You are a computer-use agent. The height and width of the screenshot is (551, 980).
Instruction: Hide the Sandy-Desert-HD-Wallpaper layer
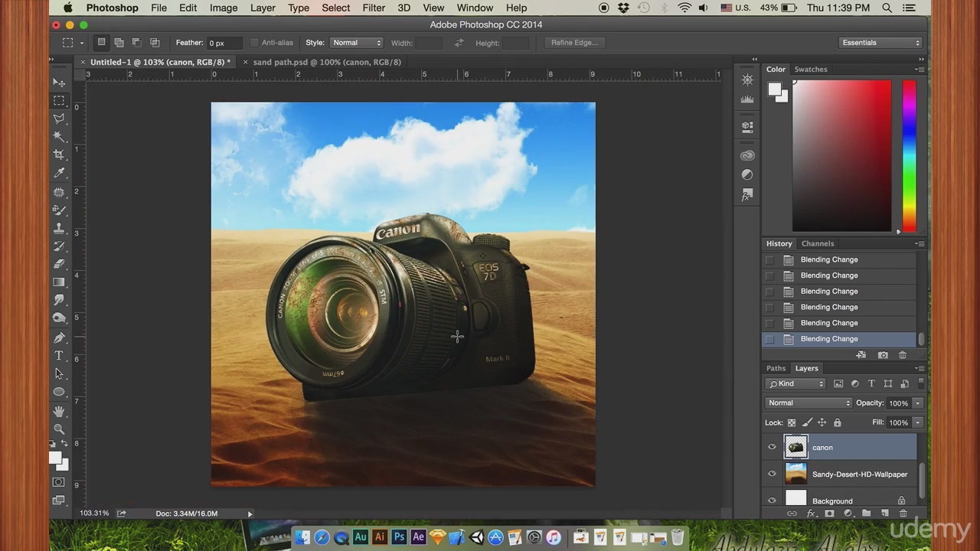[772, 474]
